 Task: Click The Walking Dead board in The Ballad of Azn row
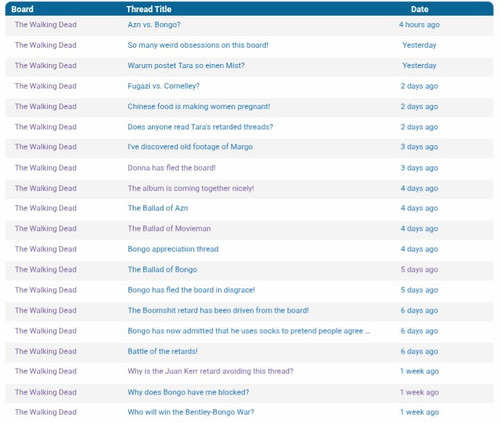tap(46, 208)
